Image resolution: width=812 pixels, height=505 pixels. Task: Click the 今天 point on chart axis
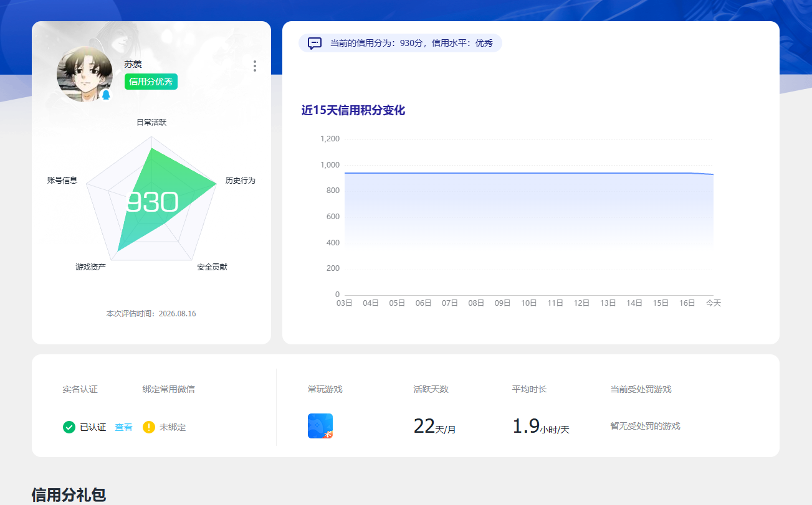(x=714, y=303)
